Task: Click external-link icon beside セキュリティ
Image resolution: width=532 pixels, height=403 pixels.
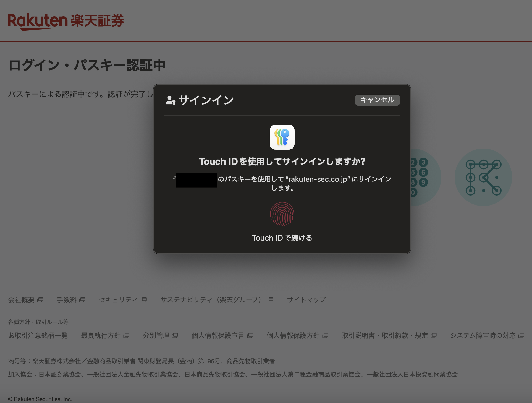Action: 144,300
